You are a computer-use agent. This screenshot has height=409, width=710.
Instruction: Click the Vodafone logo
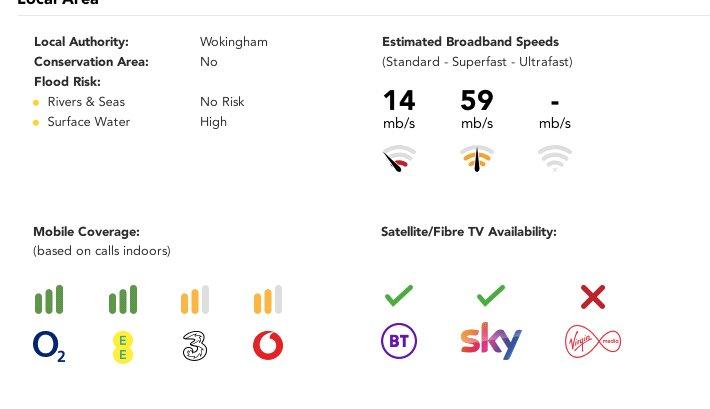click(268, 346)
